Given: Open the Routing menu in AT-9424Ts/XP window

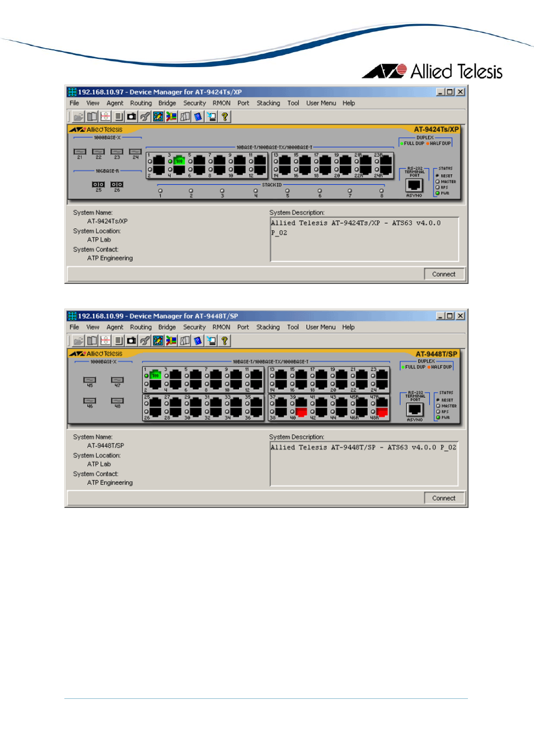Looking at the screenshot, I should tap(141, 103).
